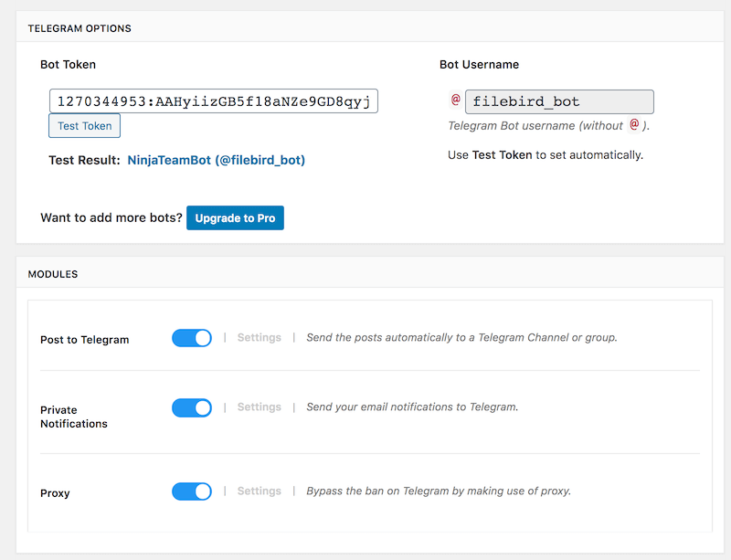Image resolution: width=731 pixels, height=560 pixels.
Task: Disable the Private Notifications switch
Action: [x=192, y=408]
